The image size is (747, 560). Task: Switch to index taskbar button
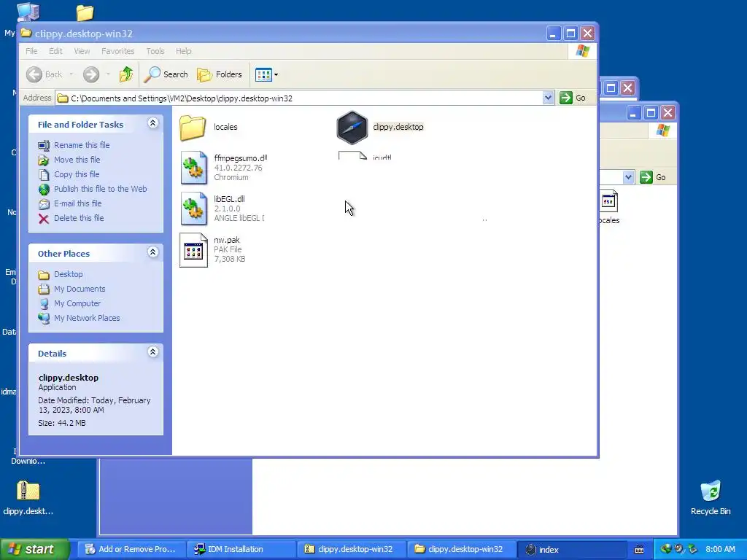coord(570,549)
